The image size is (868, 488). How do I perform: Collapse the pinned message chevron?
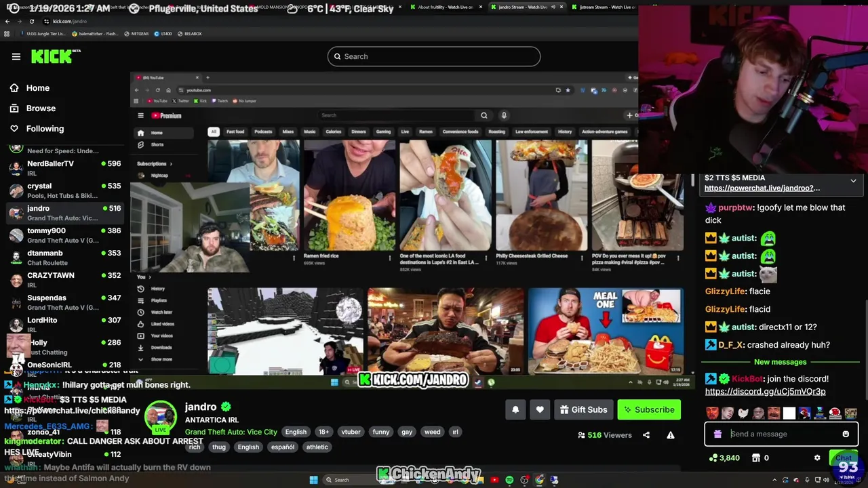click(x=853, y=181)
